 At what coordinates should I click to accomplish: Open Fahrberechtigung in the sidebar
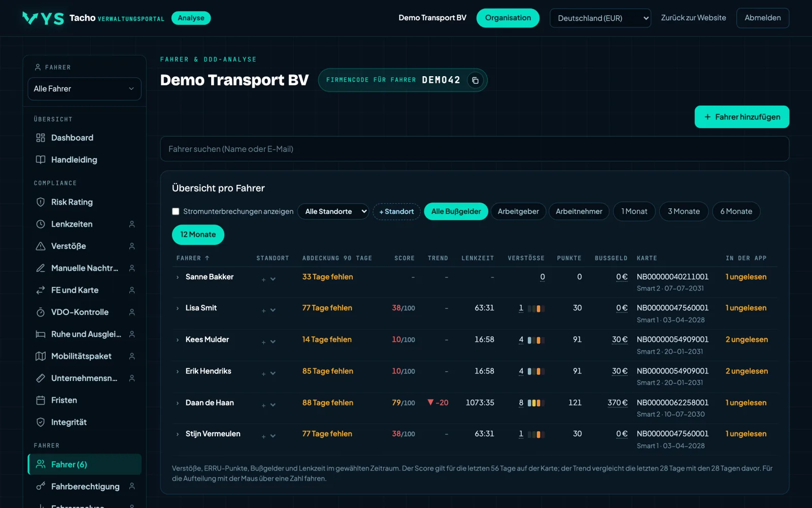pyautogui.click(x=84, y=486)
